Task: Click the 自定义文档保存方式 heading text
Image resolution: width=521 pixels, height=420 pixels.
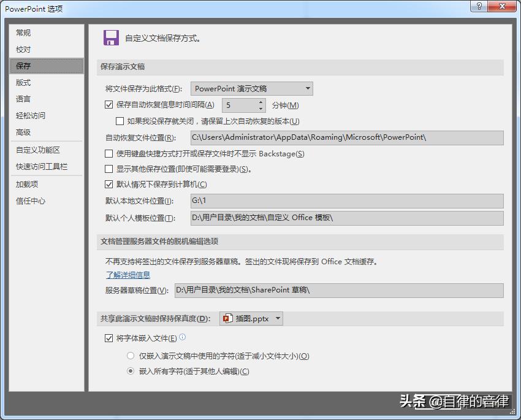Action: (163, 38)
